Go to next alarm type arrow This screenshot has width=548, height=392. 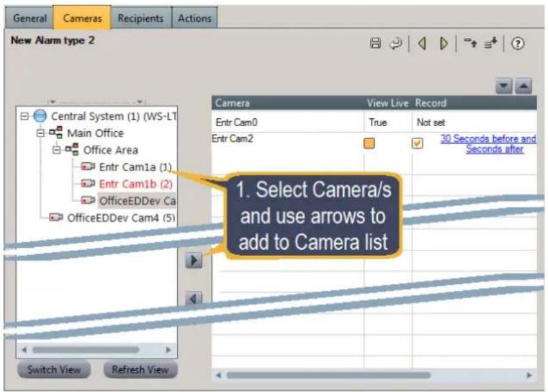click(x=443, y=44)
